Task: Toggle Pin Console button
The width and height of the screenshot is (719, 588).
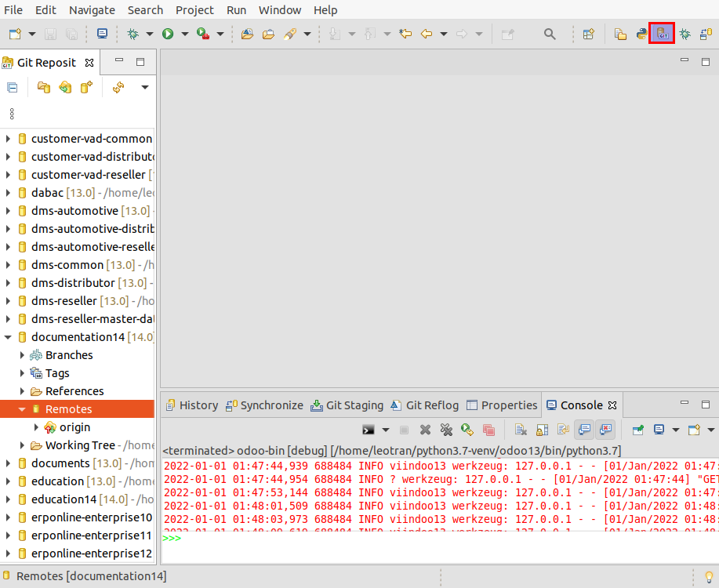Action: coord(638,430)
